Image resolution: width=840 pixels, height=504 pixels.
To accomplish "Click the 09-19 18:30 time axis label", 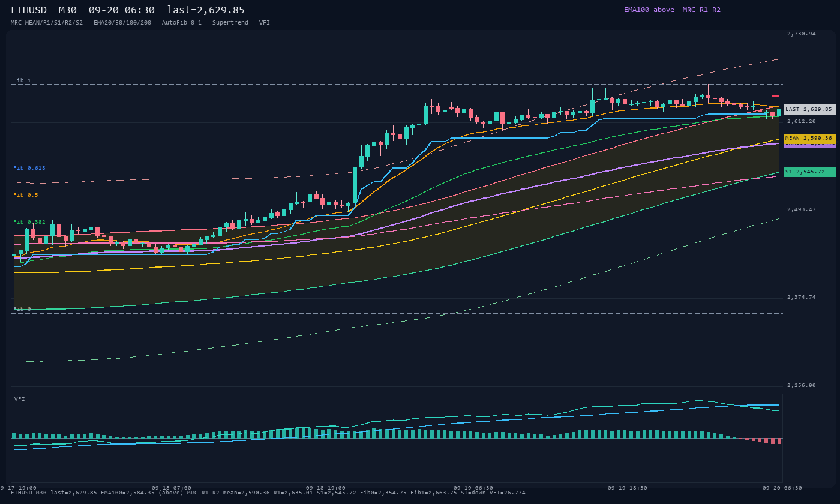I will coord(628,488).
